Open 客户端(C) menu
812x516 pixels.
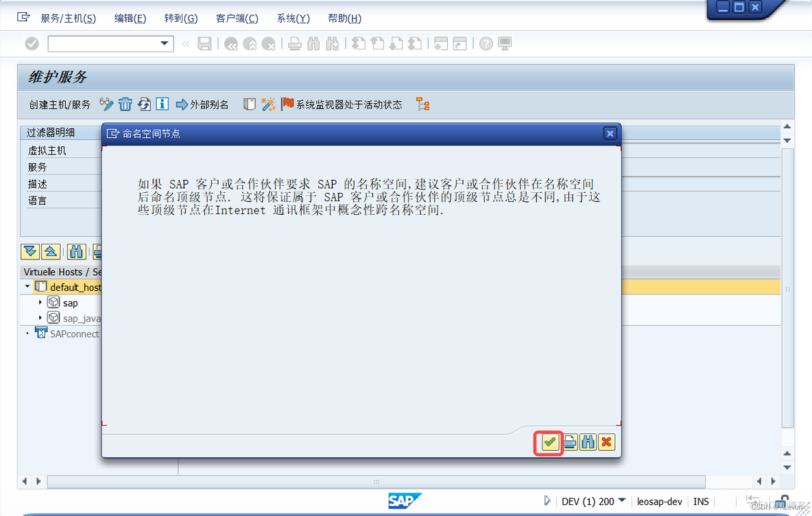point(237,18)
